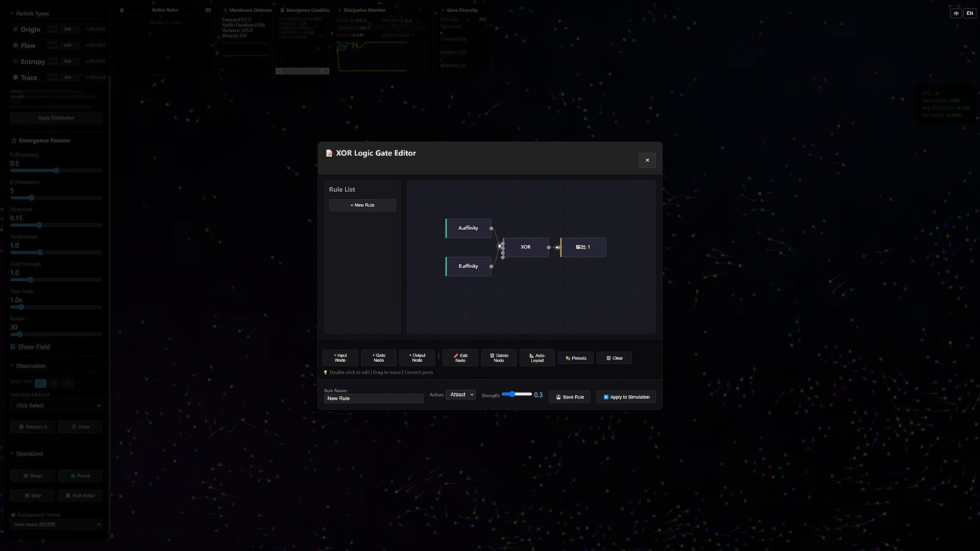Clear the gate editor canvas
980x551 pixels.
[x=614, y=358]
